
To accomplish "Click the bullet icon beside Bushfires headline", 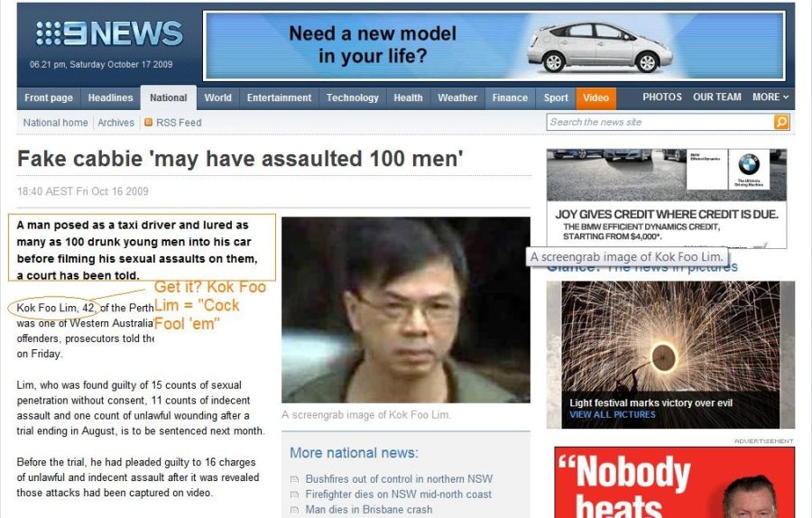I will [295, 479].
